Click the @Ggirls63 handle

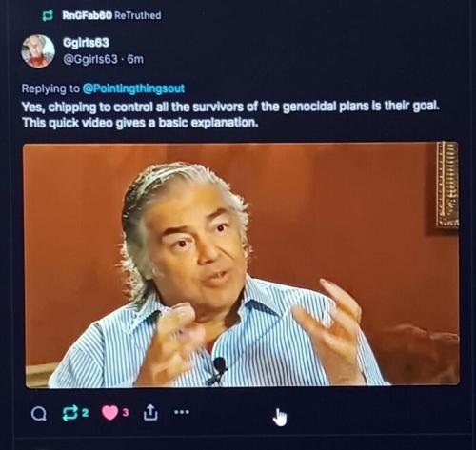pos(90,59)
